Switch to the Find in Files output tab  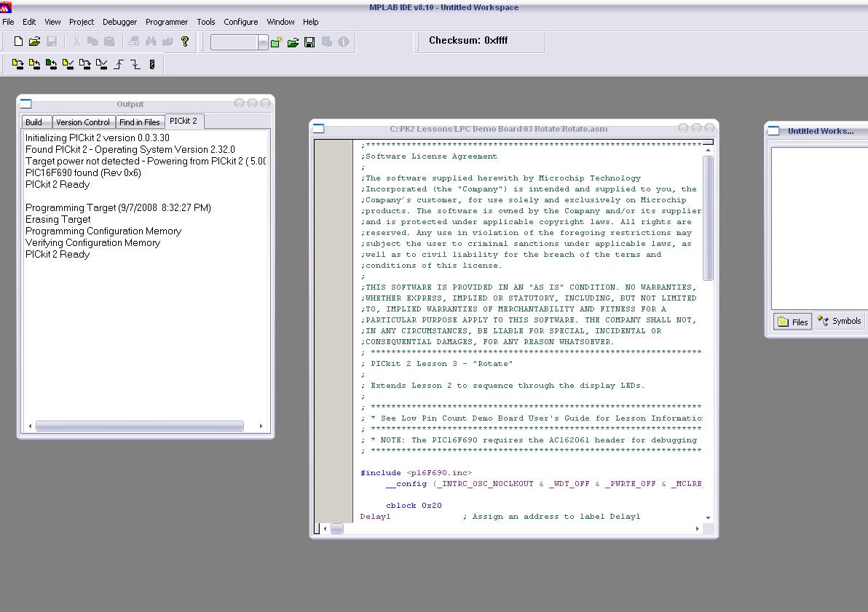(x=140, y=122)
